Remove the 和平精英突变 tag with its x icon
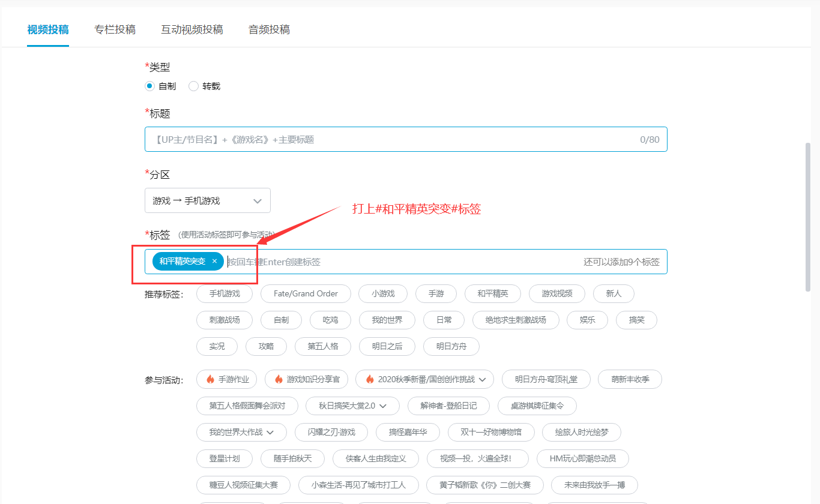The image size is (820, 504). [214, 262]
